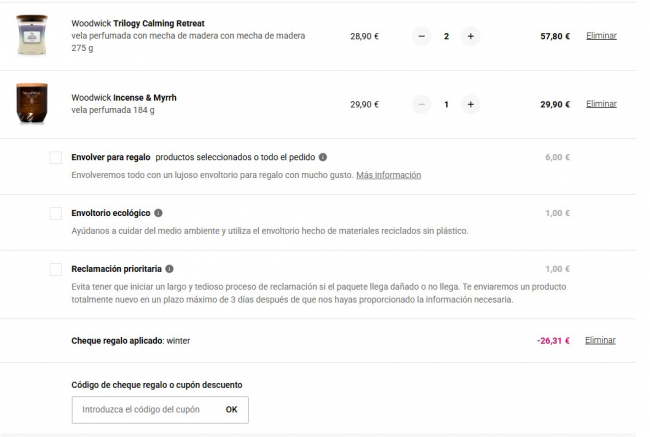Show info icon for Envoltorio ecológico
This screenshot has width=650, height=437.
point(159,213)
